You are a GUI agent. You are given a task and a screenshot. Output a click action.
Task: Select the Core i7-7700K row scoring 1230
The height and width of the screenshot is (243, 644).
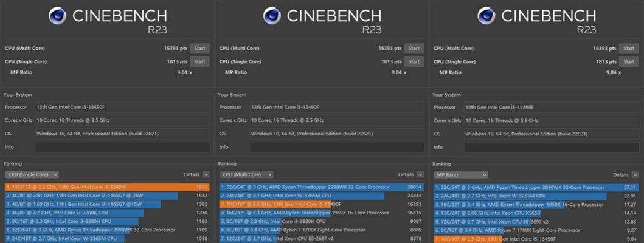coord(107,213)
